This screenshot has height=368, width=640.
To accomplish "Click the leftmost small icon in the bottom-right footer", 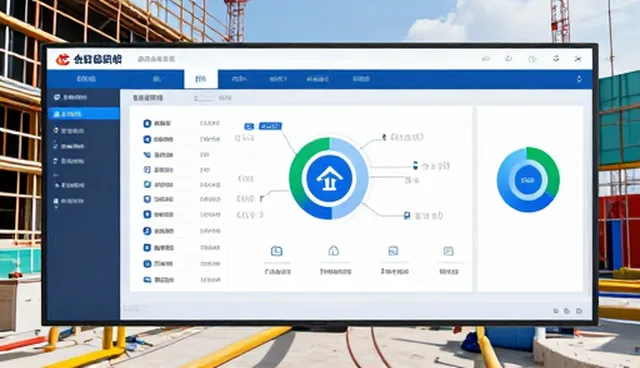I will pyautogui.click(x=556, y=311).
